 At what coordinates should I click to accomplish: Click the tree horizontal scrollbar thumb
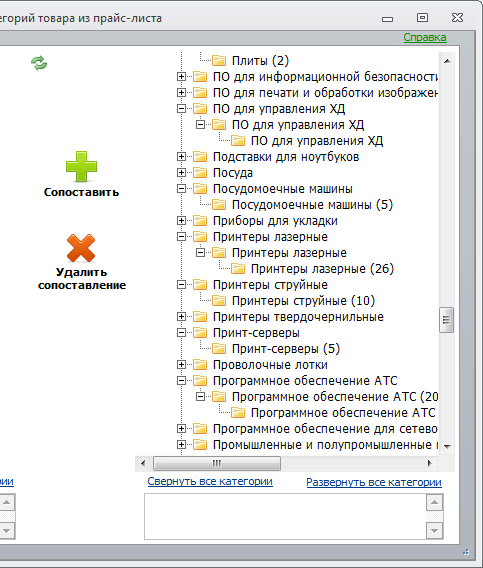tap(217, 463)
